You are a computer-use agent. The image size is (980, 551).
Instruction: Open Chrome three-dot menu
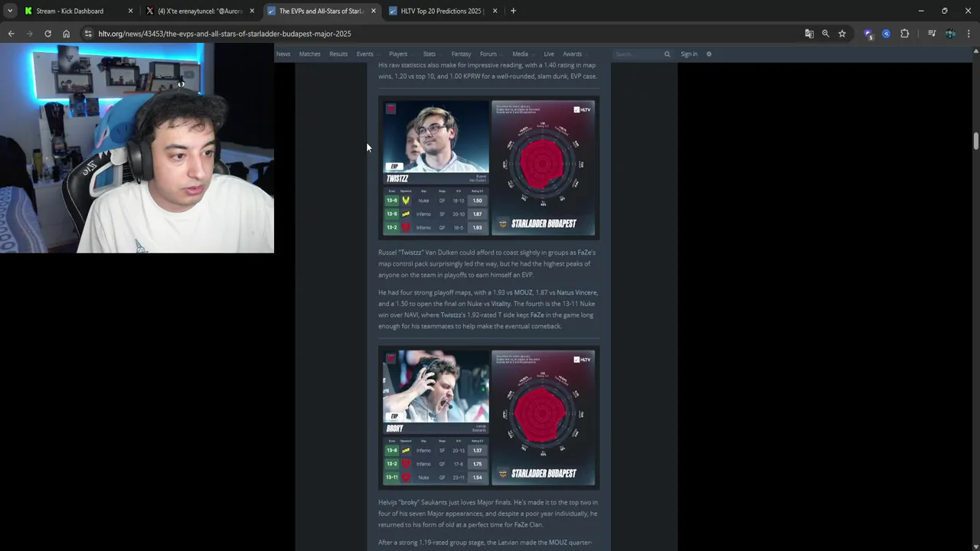(969, 34)
